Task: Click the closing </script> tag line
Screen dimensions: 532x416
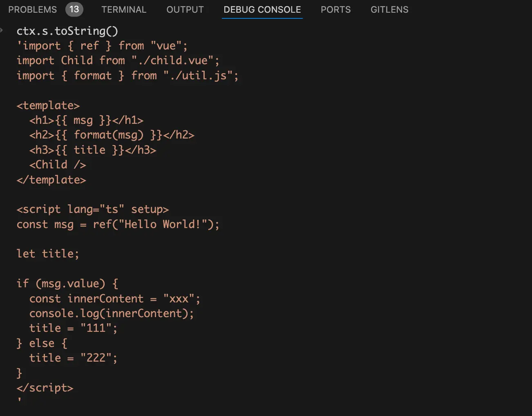Action: [45, 388]
